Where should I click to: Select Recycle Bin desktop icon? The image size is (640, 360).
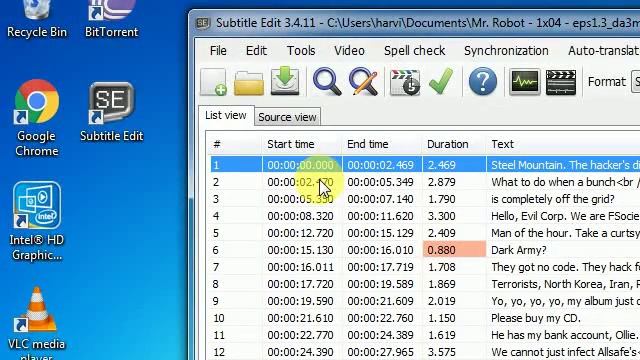click(37, 20)
